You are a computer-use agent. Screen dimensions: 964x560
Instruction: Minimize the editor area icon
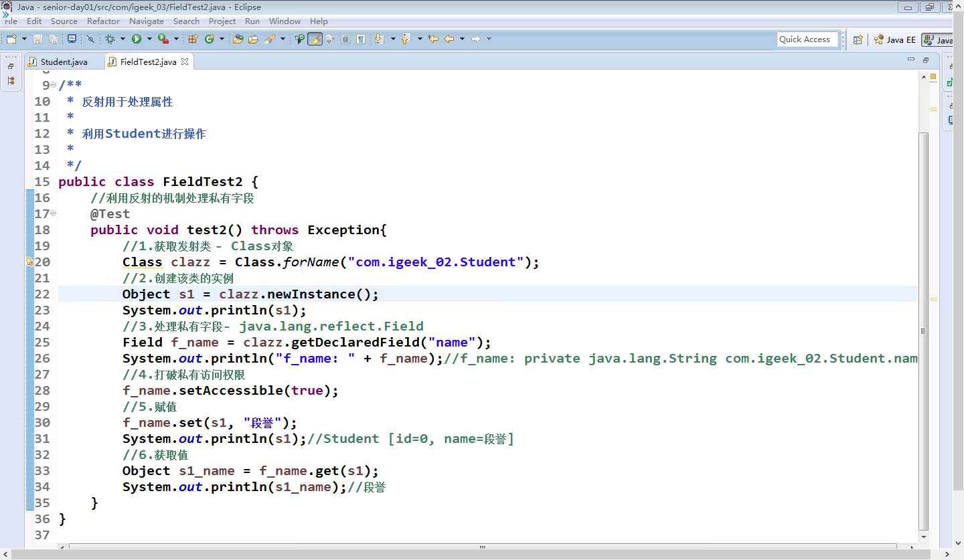coord(910,60)
